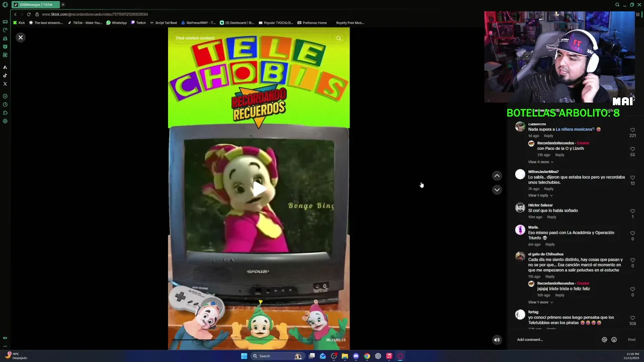Like el gato de Chihuahua's comment
Screen dimensions: 644x362
point(632,260)
